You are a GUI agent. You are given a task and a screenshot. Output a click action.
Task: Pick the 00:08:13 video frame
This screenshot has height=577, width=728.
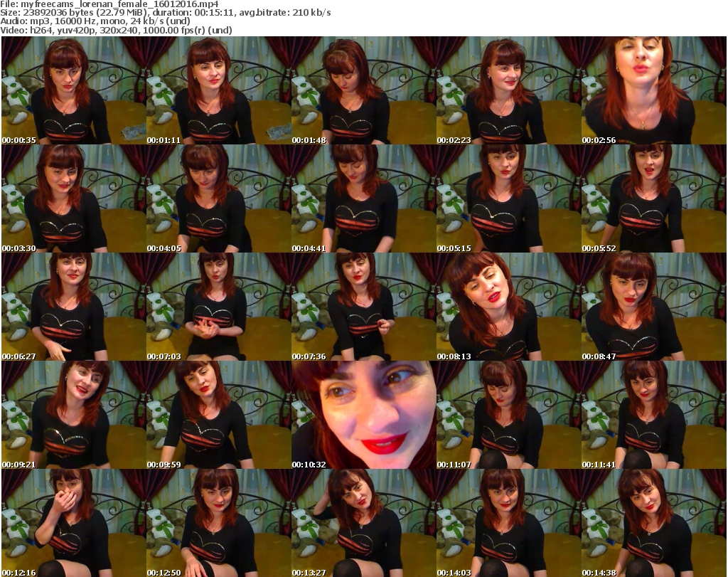pyautogui.click(x=509, y=307)
